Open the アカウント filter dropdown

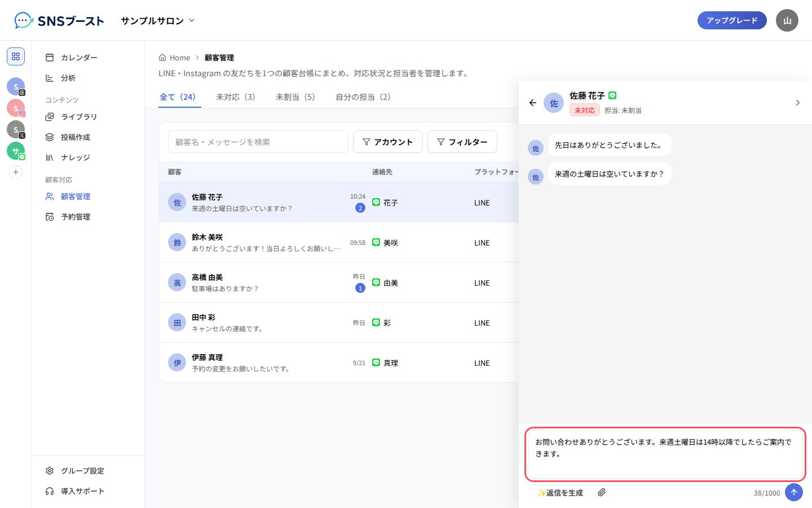pos(388,142)
